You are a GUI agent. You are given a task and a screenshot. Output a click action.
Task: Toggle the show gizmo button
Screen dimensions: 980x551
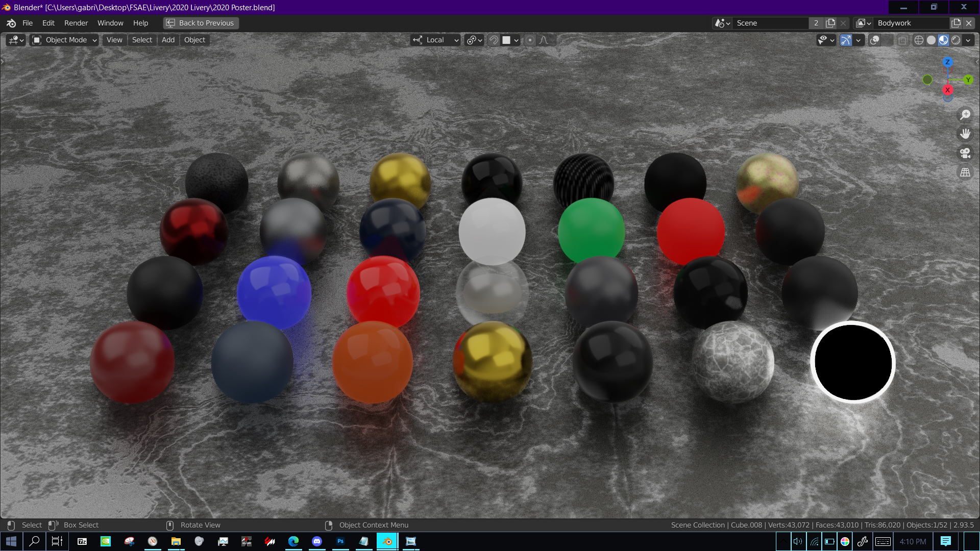pyautogui.click(x=846, y=40)
